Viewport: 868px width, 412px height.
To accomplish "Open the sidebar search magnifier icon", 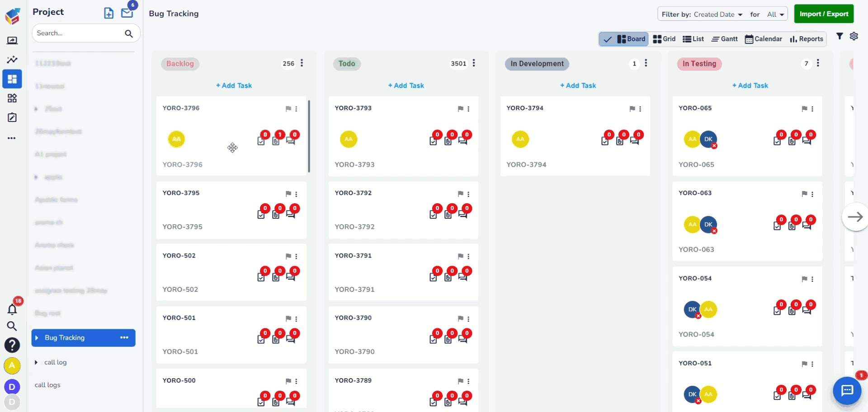I will pyautogui.click(x=12, y=326).
